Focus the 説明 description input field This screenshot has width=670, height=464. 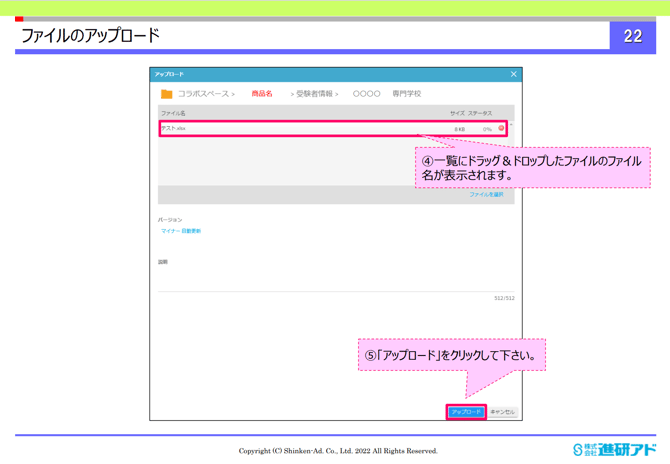(336, 280)
